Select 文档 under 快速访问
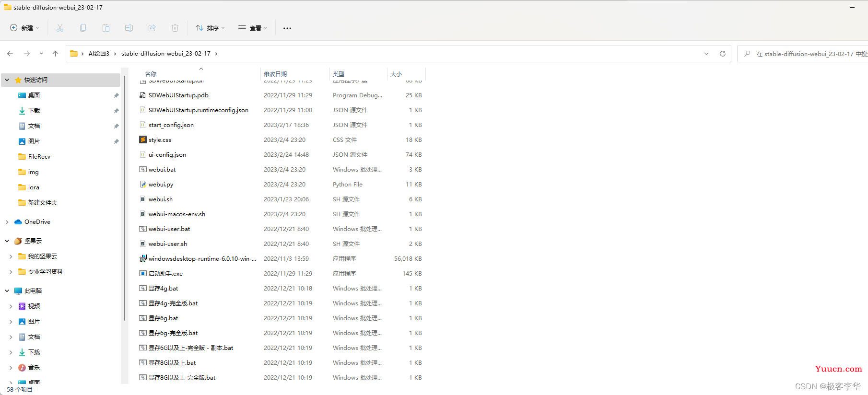The width and height of the screenshot is (868, 395). tap(34, 126)
